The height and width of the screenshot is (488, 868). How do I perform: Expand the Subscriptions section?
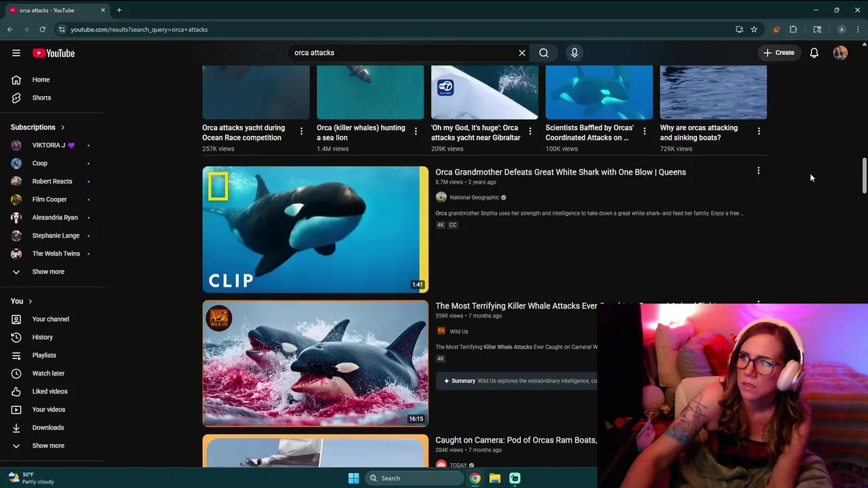[38, 127]
